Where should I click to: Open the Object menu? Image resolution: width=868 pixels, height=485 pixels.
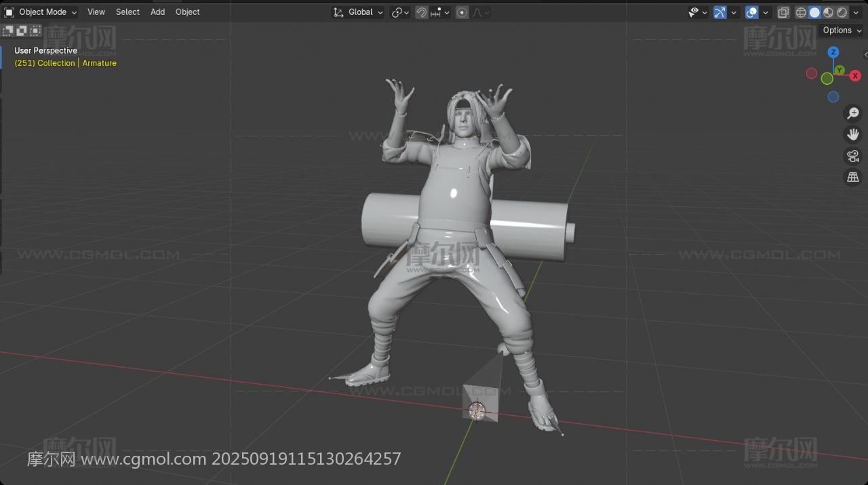click(188, 12)
